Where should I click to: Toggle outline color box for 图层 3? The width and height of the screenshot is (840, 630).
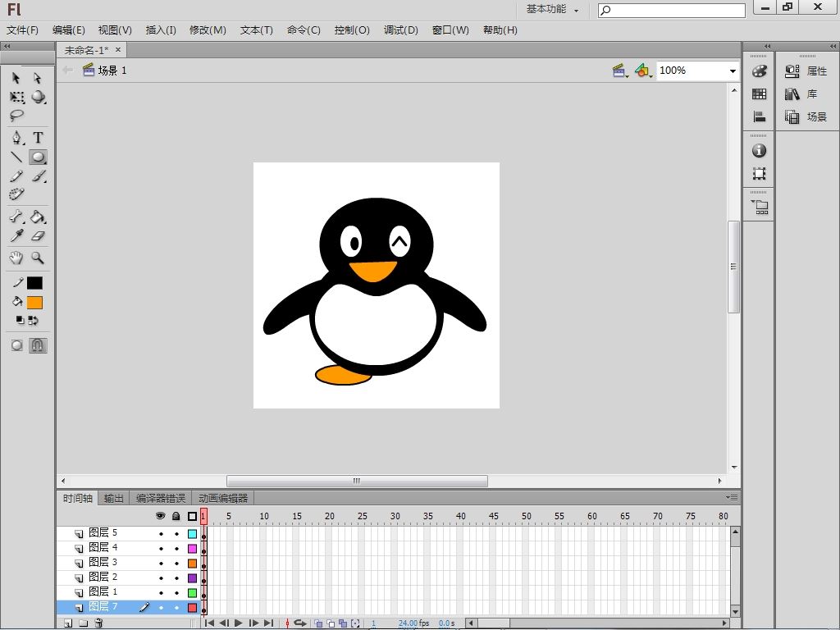pyautogui.click(x=192, y=564)
